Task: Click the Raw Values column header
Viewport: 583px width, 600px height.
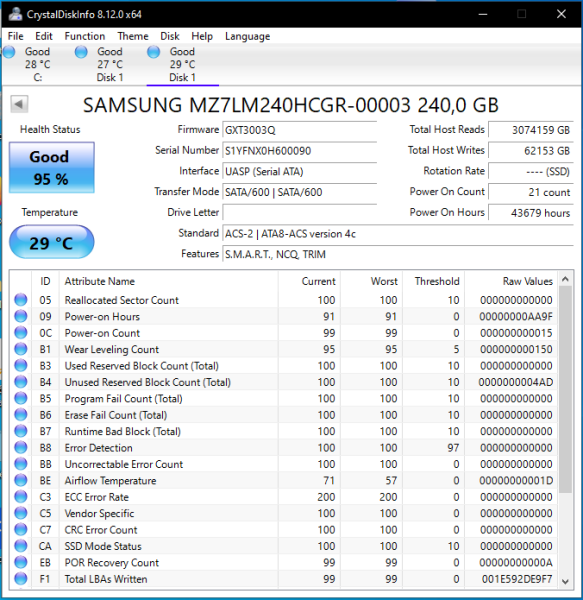Action: [x=511, y=281]
